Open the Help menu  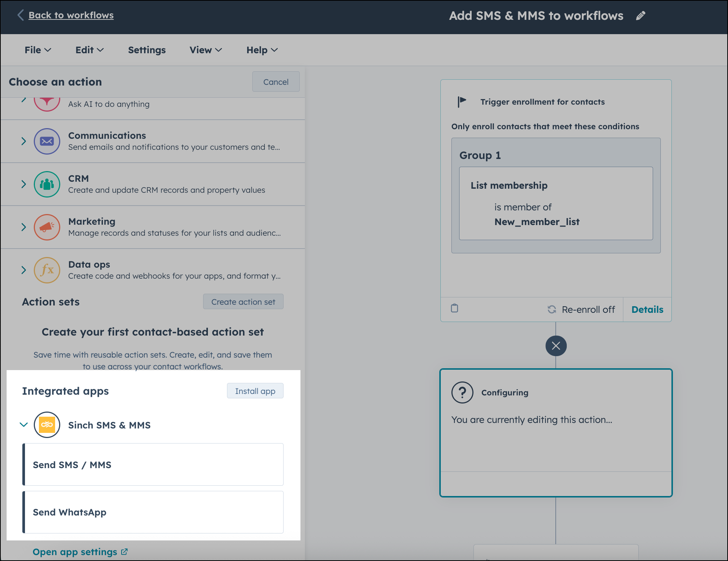click(261, 50)
